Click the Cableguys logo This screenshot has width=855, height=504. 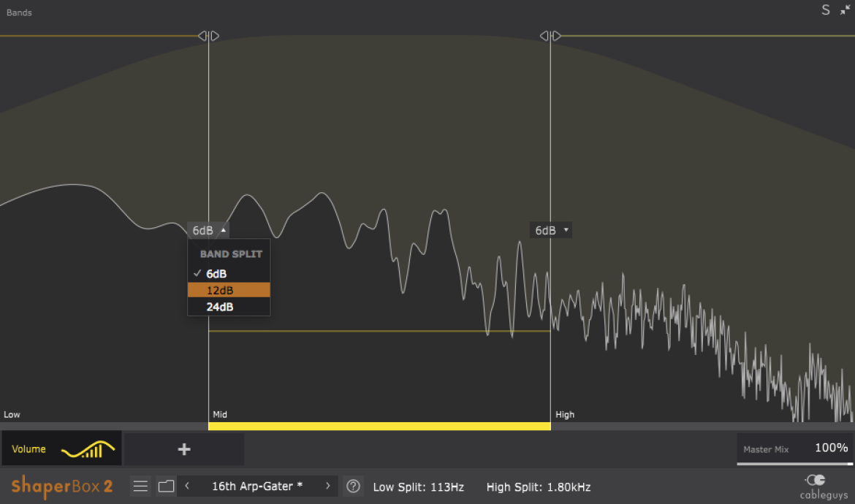pyautogui.click(x=824, y=486)
